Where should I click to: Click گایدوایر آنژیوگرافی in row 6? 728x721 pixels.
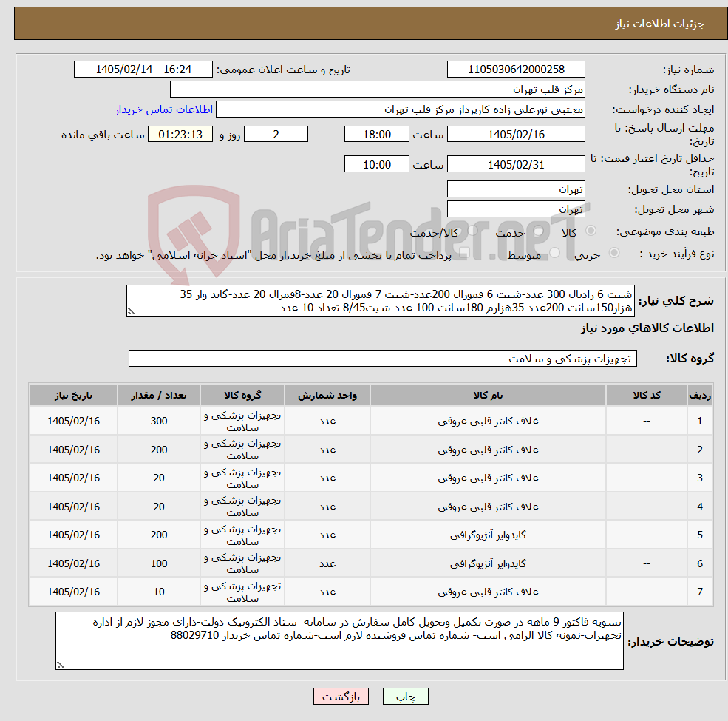point(488,563)
